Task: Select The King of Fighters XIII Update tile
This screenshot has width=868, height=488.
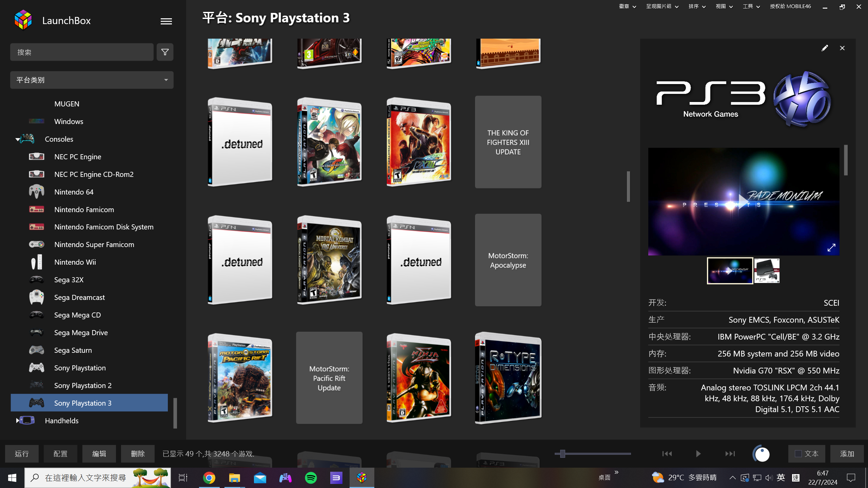Action: click(508, 142)
